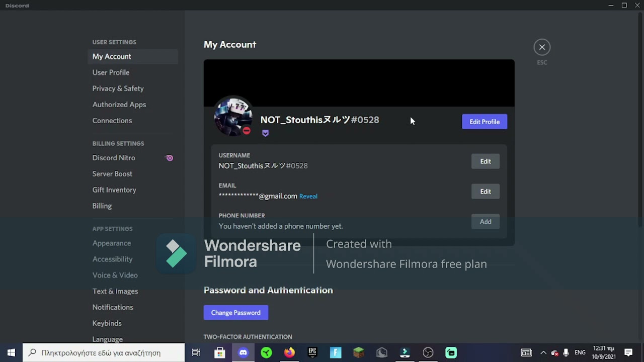Edit the email address
Viewport: 644px width, 362px height.
click(486, 192)
